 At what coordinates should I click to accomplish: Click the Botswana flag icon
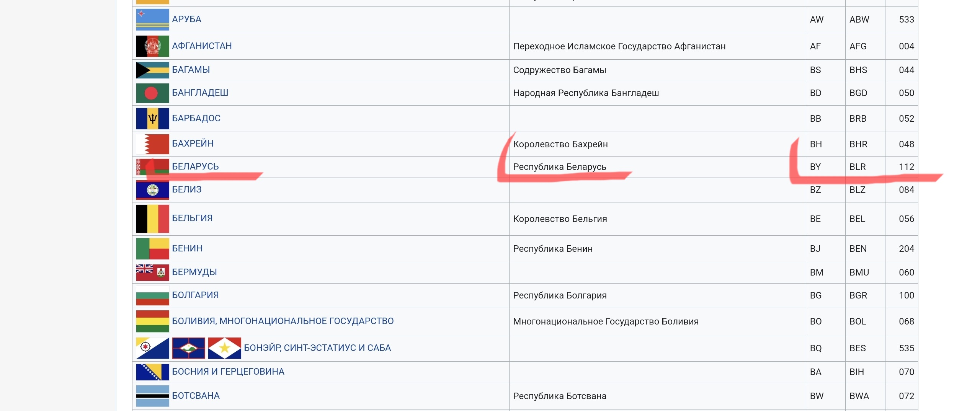point(152,396)
